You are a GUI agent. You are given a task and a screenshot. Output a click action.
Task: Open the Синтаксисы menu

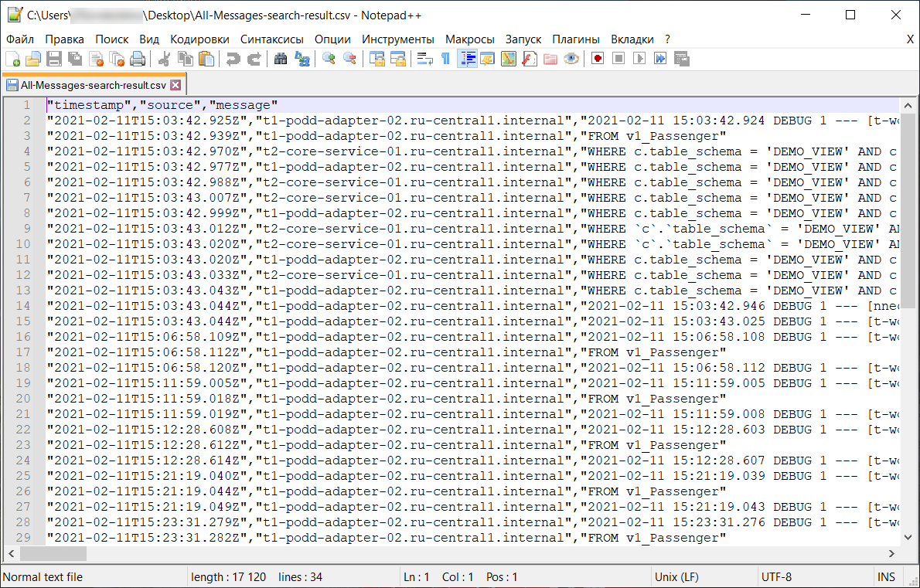(x=271, y=39)
